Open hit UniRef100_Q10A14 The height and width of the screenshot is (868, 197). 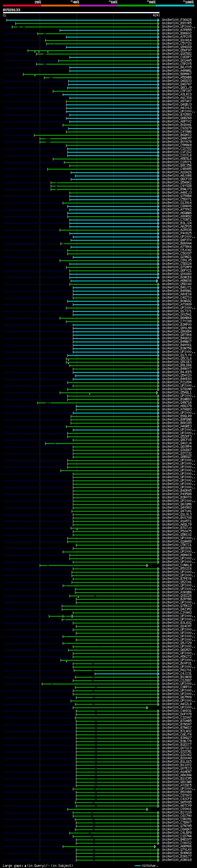[x=177, y=40]
